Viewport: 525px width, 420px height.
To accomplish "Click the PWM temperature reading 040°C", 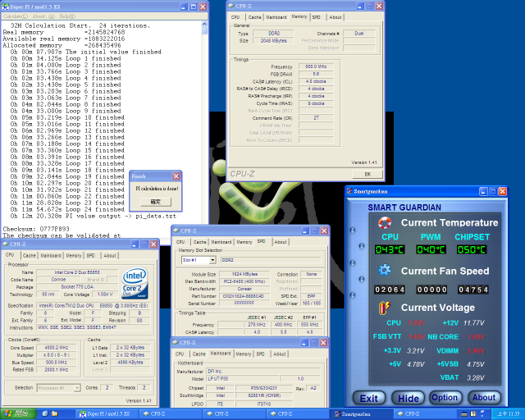I will click(x=431, y=249).
